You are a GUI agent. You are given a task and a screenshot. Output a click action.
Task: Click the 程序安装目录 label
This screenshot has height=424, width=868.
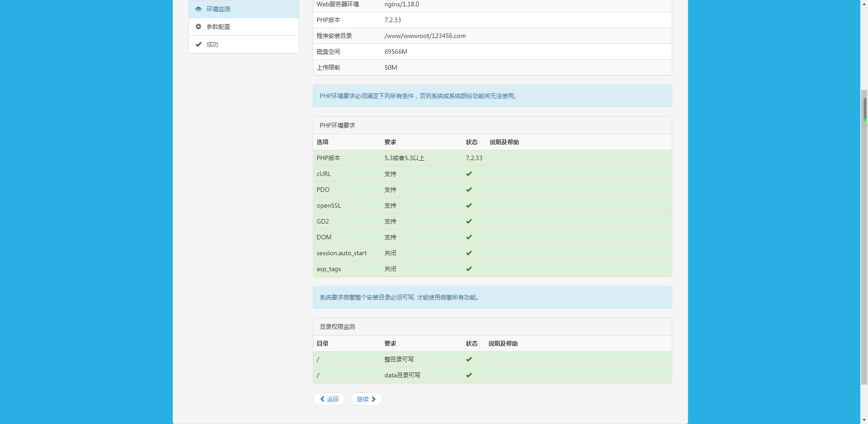[x=334, y=36]
